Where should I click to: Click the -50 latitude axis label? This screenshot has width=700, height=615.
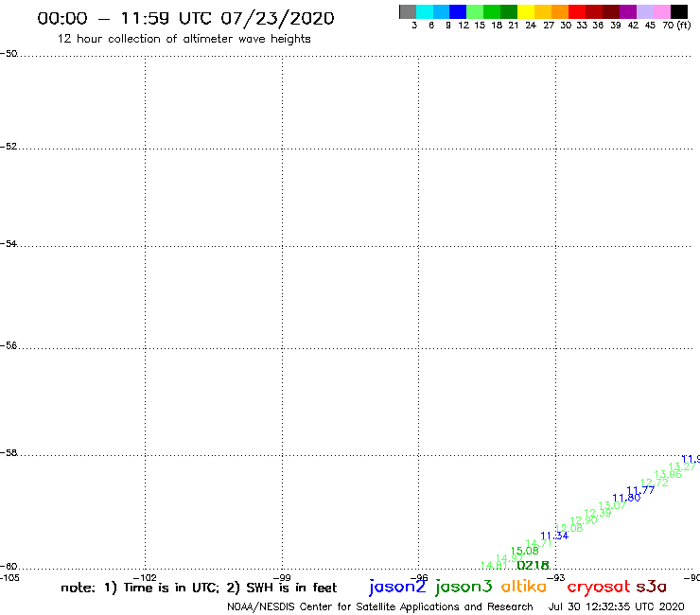tap(9, 54)
